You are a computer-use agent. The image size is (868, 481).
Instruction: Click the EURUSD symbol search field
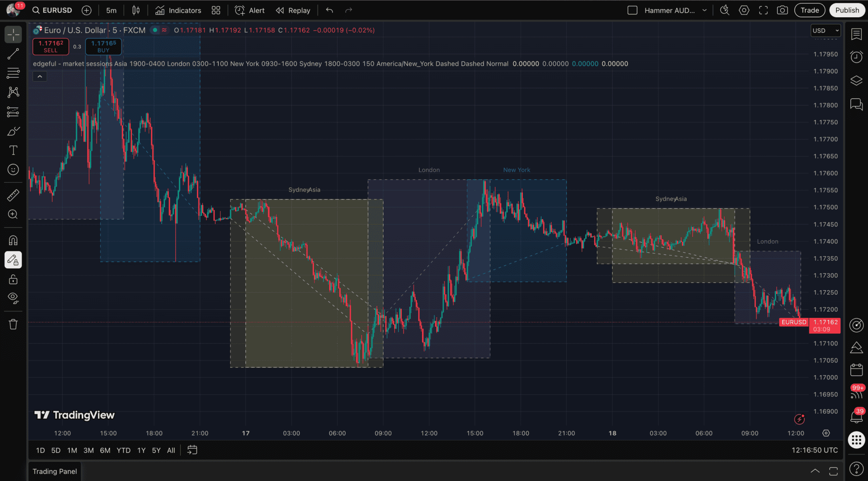53,10
